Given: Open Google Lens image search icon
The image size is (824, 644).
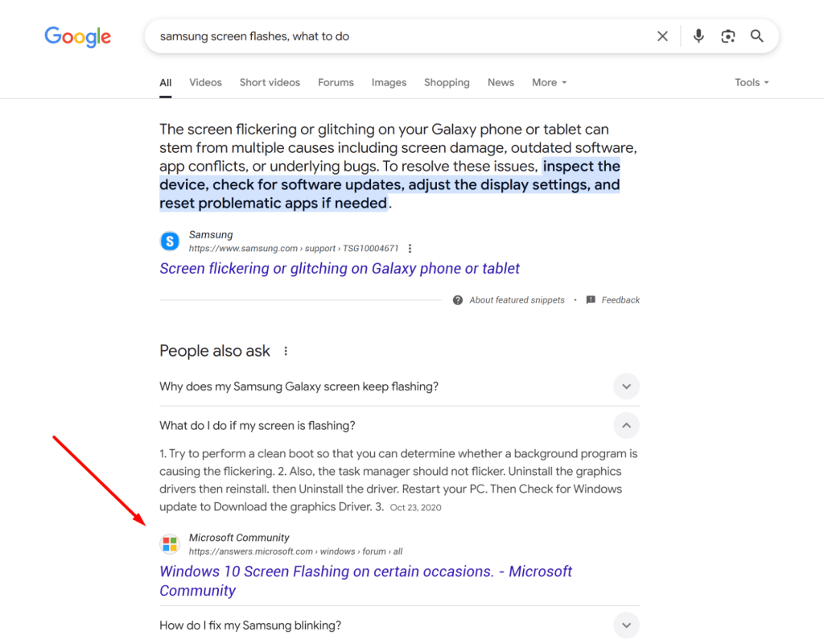Looking at the screenshot, I should [x=727, y=35].
